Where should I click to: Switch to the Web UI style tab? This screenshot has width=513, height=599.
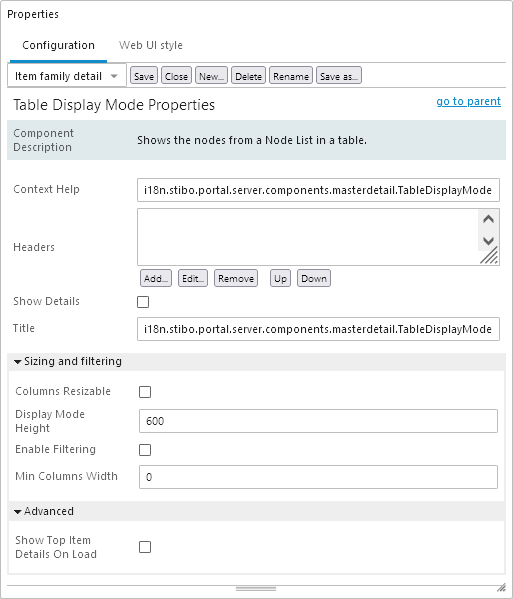(151, 45)
